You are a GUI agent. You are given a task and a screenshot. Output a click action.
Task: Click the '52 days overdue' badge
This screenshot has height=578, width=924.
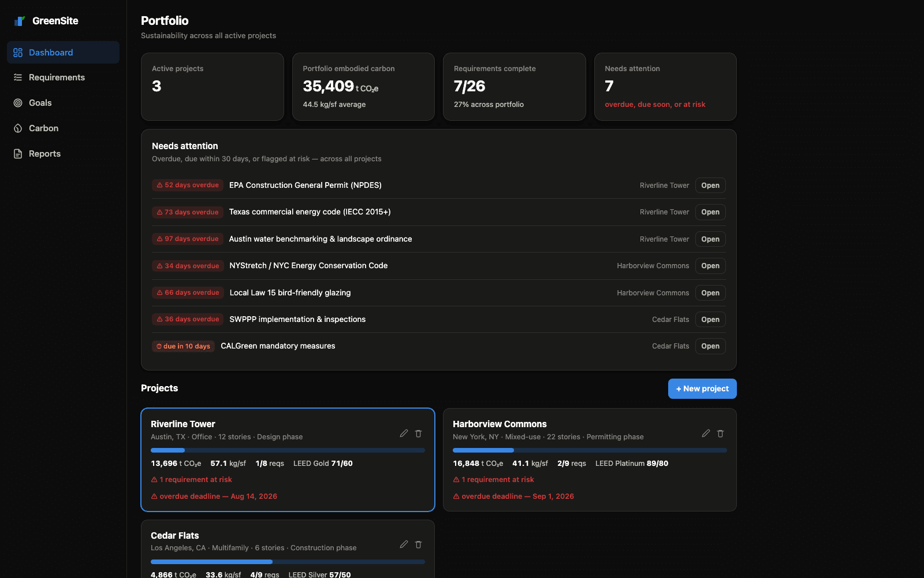188,186
